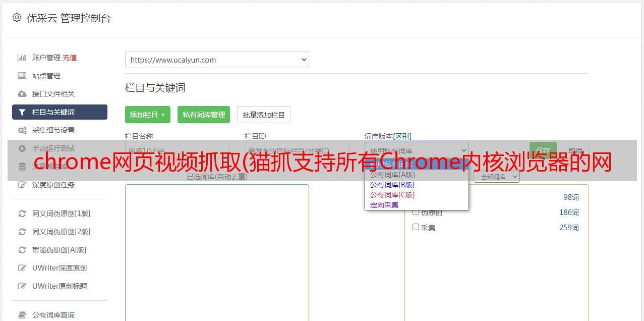Click the edit icon for 深度原创任务
The height and width of the screenshot is (321, 644).
(22, 185)
